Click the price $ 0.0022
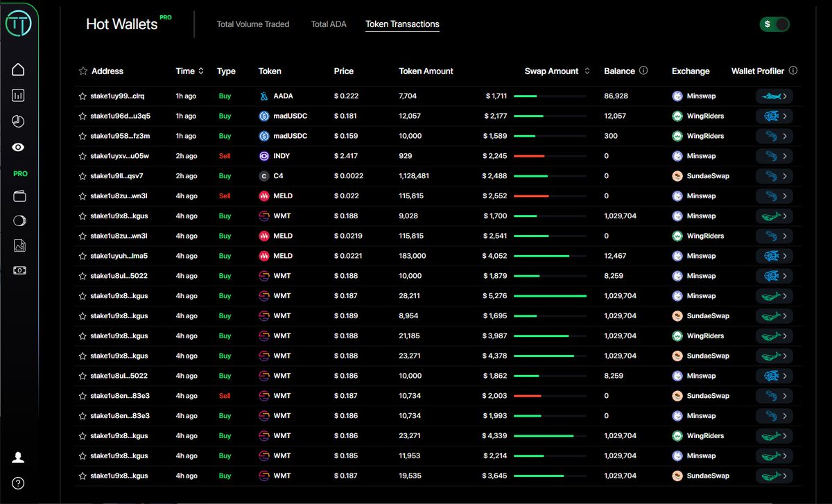This screenshot has height=504, width=832. [349, 176]
